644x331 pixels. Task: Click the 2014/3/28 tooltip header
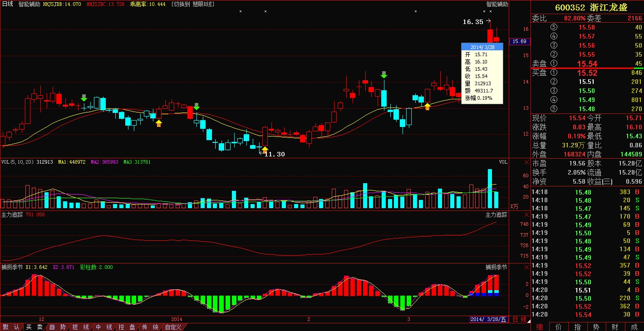[x=482, y=47]
